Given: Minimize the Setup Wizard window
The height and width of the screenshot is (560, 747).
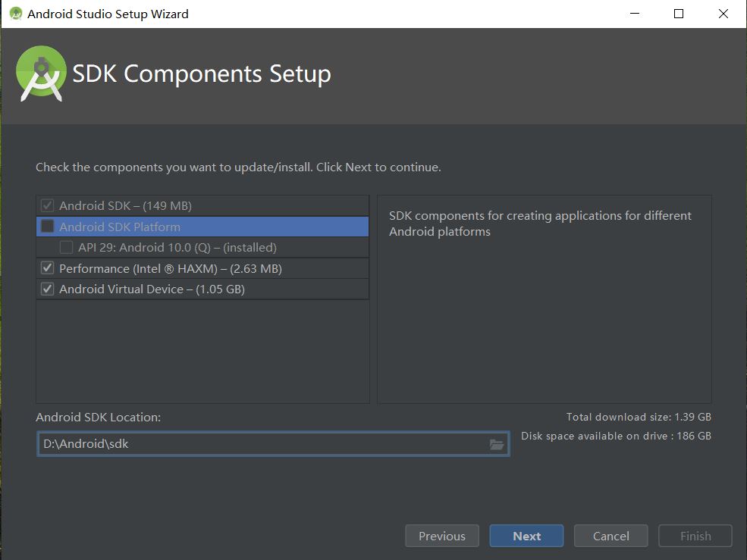Looking at the screenshot, I should click(635, 14).
